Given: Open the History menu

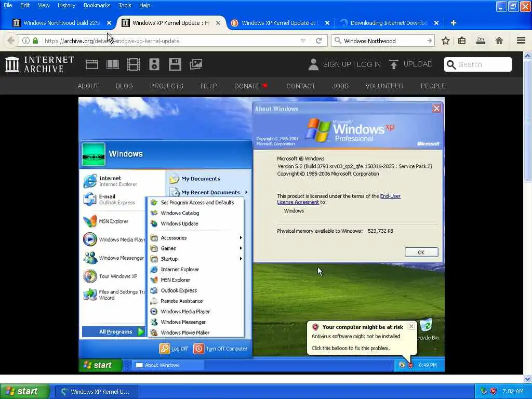Looking at the screenshot, I should point(66,5).
